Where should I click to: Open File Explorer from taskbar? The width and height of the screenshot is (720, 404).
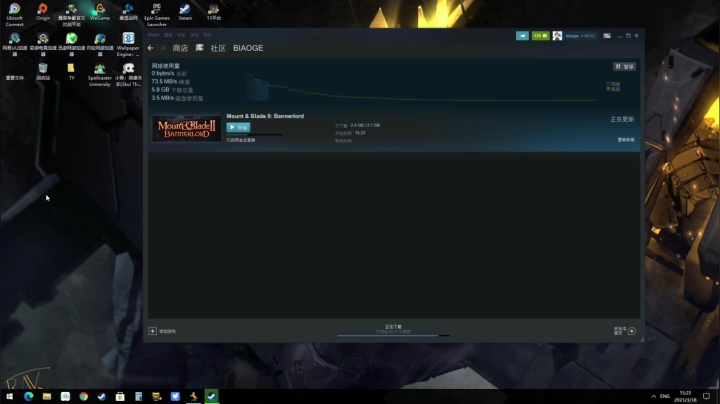pos(47,396)
